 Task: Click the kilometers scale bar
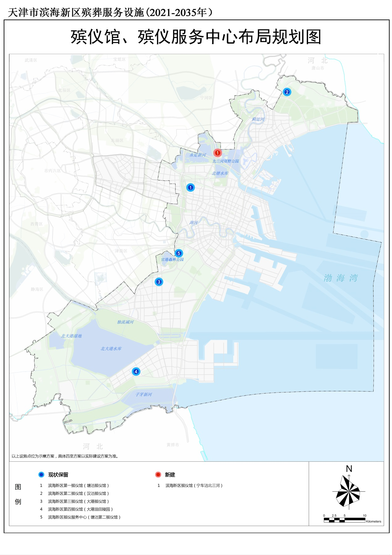pyautogui.click(x=344, y=520)
